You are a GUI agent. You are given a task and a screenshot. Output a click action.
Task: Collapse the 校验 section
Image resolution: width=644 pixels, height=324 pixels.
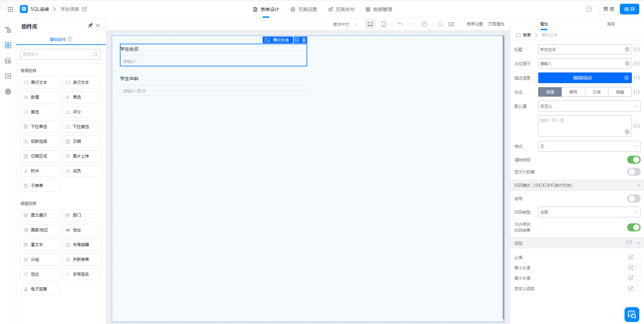click(x=639, y=243)
